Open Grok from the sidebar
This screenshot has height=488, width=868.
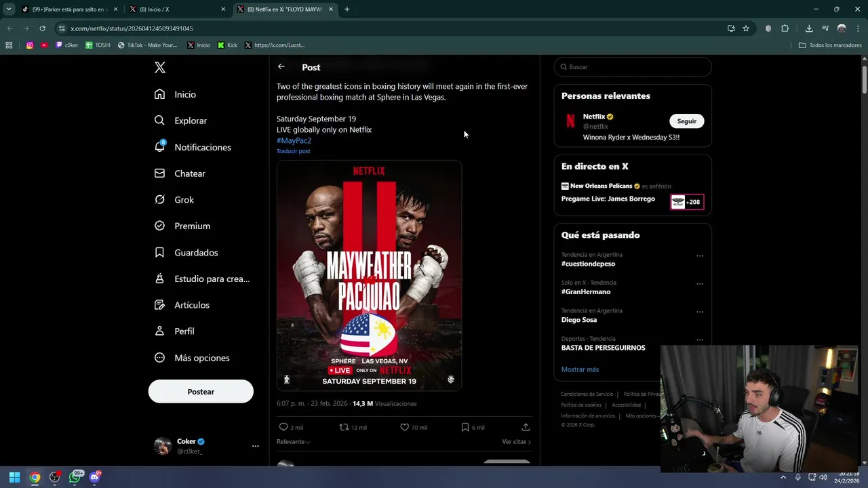tap(174, 200)
